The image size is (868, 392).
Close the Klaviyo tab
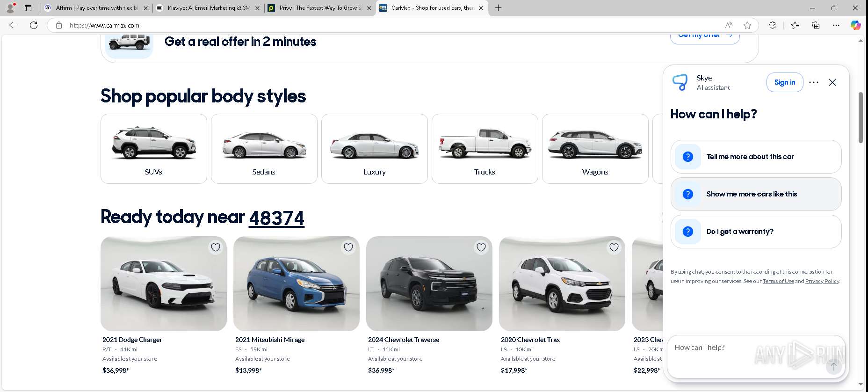click(257, 8)
